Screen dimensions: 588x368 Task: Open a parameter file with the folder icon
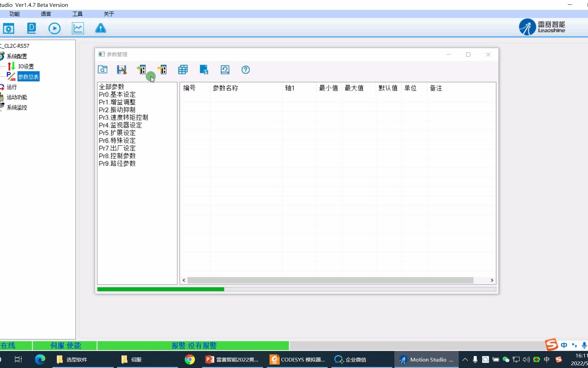[102, 70]
